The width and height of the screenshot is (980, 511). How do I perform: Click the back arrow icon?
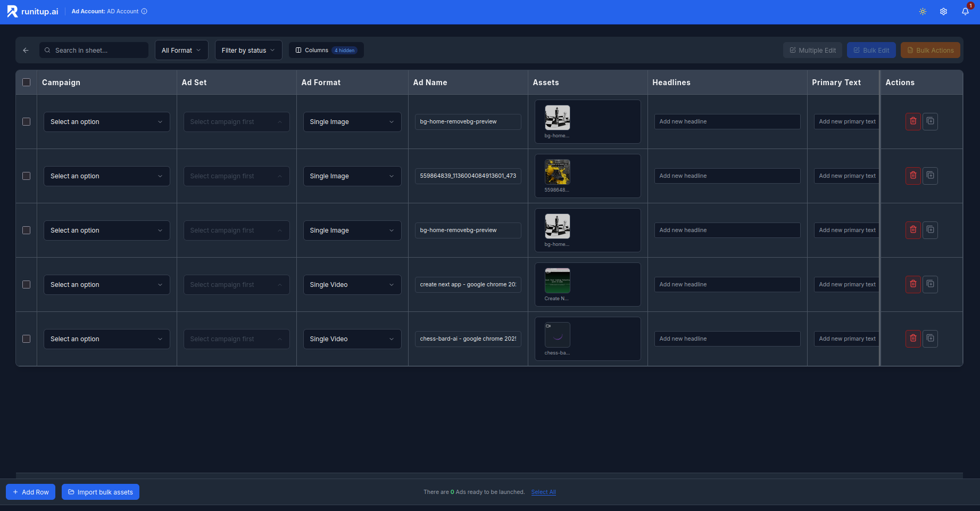26,51
